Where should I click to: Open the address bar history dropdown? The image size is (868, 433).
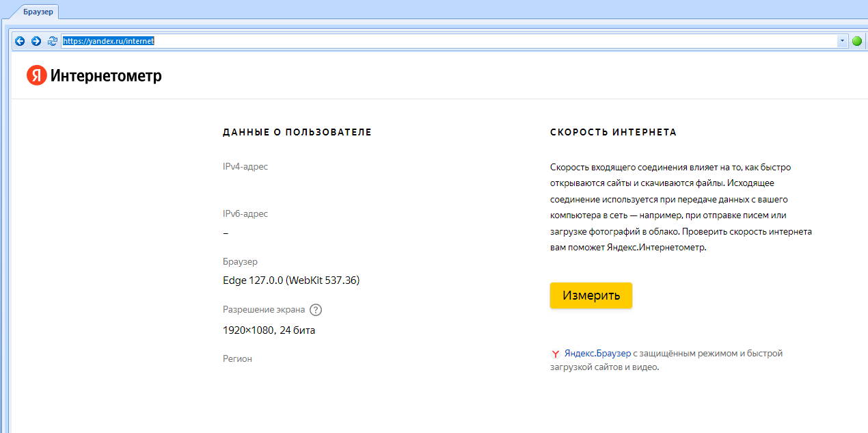841,41
